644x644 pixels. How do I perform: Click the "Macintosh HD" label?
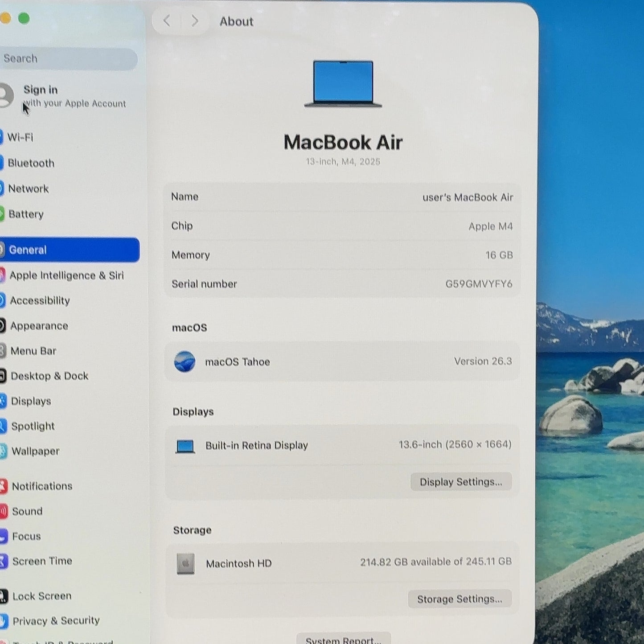[x=239, y=564]
